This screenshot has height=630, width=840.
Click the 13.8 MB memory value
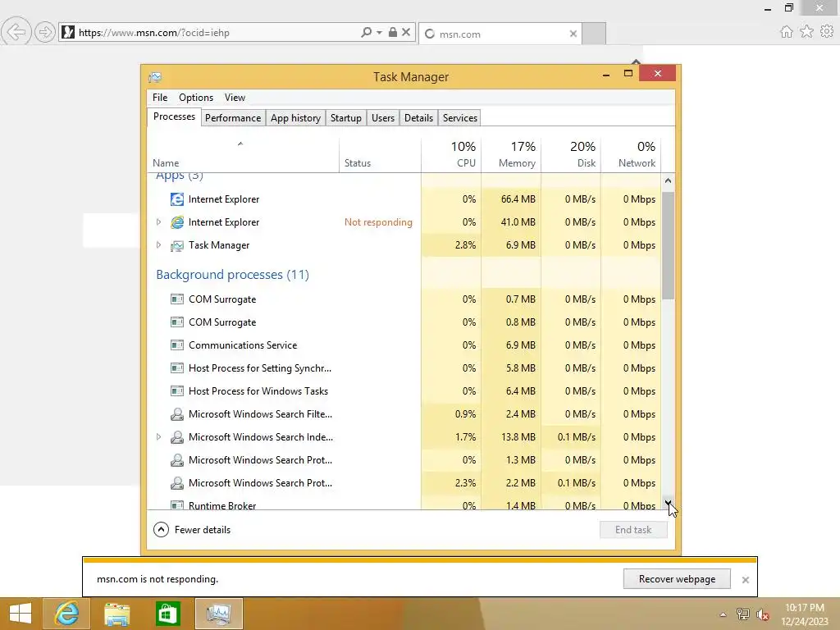[518, 437]
